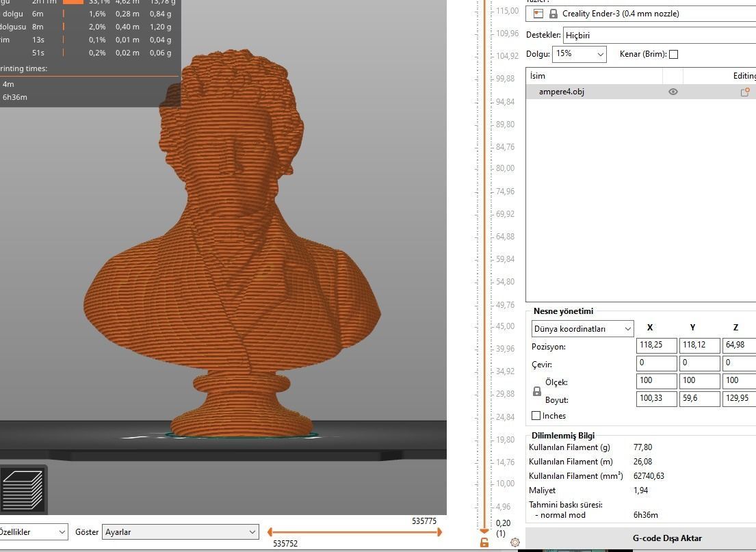Open the Dolgu 15% infill dropdown
This screenshot has width=756, height=552.
[579, 54]
